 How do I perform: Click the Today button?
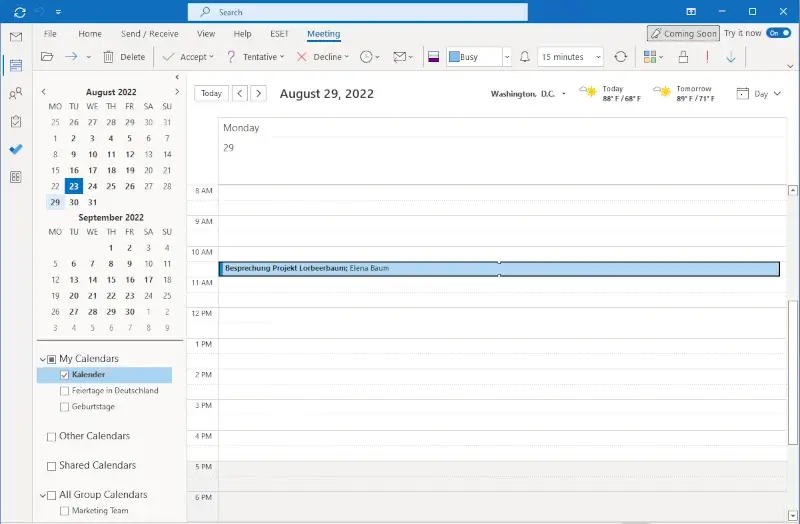(211, 93)
